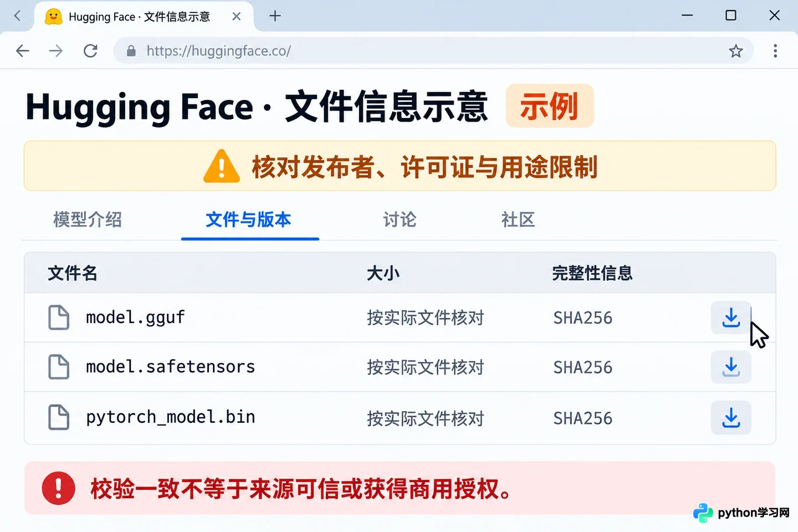Select the 文件与版本 tab
The height and width of the screenshot is (532, 798).
coord(249,219)
